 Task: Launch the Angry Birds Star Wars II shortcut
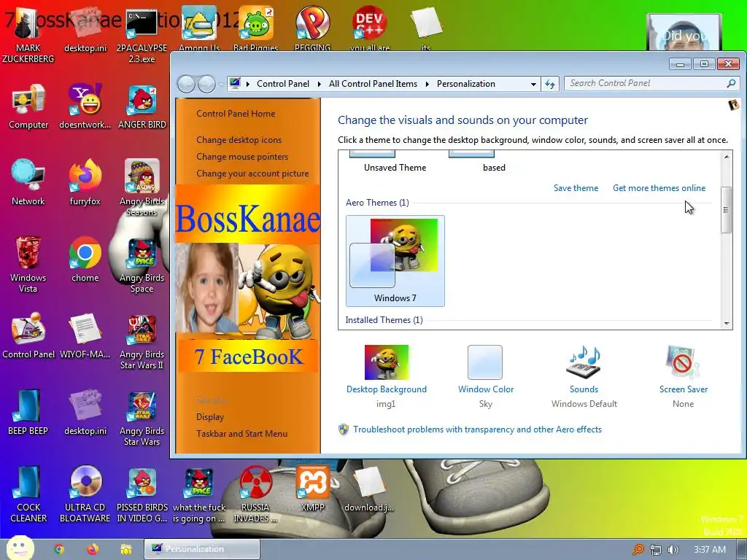coord(142,341)
